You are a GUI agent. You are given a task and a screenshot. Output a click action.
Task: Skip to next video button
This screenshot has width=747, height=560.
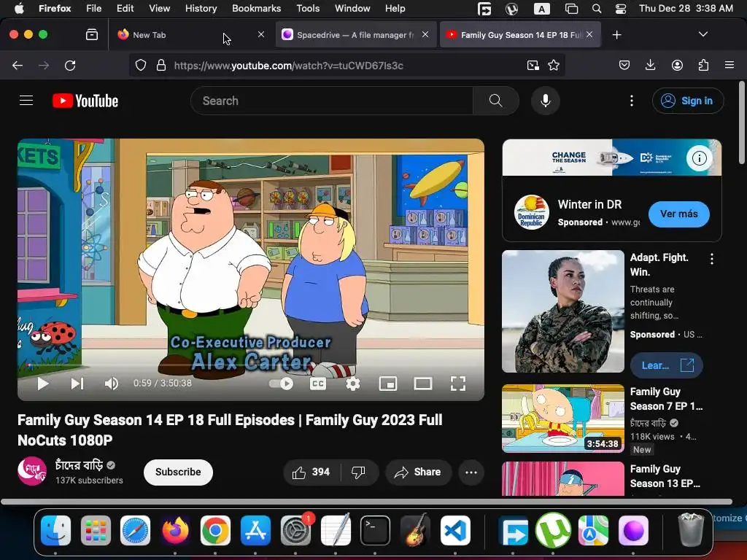[x=77, y=384]
